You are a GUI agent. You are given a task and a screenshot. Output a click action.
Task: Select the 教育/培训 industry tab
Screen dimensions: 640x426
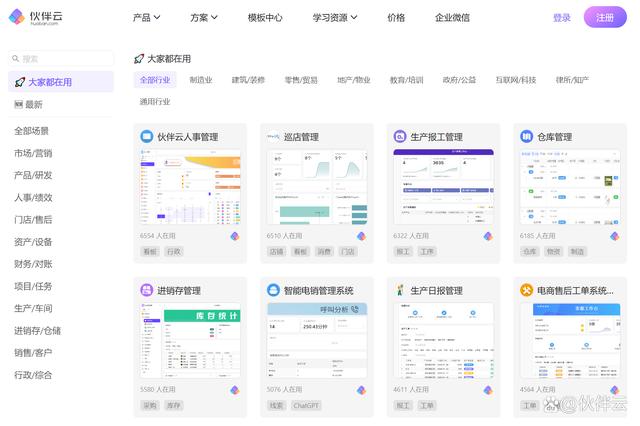(x=406, y=80)
